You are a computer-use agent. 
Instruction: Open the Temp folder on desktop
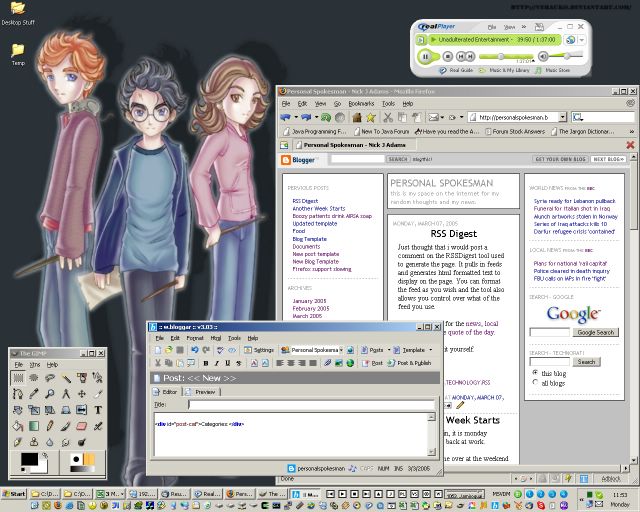click(18, 55)
